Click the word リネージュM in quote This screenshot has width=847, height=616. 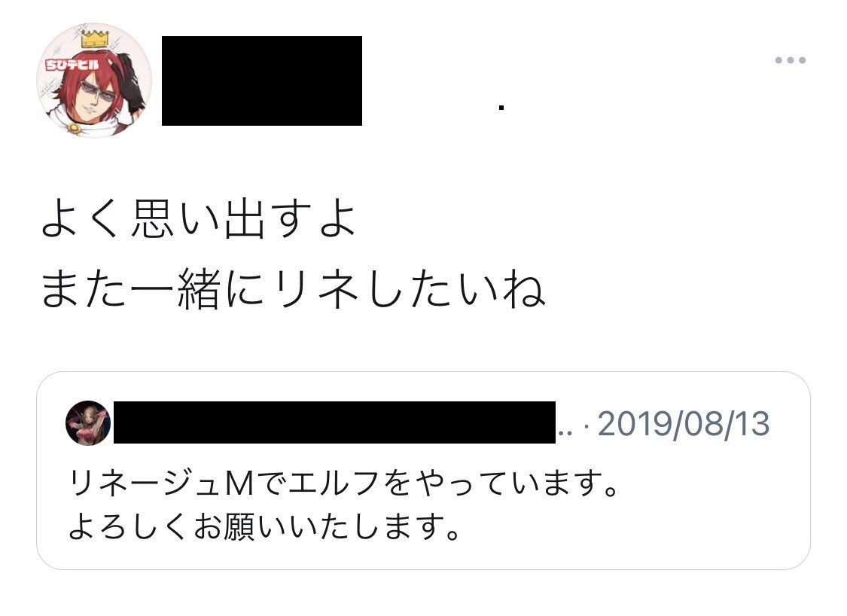(x=162, y=483)
